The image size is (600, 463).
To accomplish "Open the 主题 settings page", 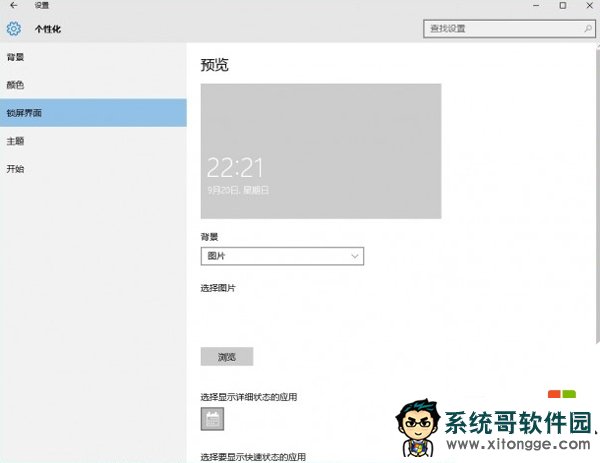I will (x=93, y=141).
